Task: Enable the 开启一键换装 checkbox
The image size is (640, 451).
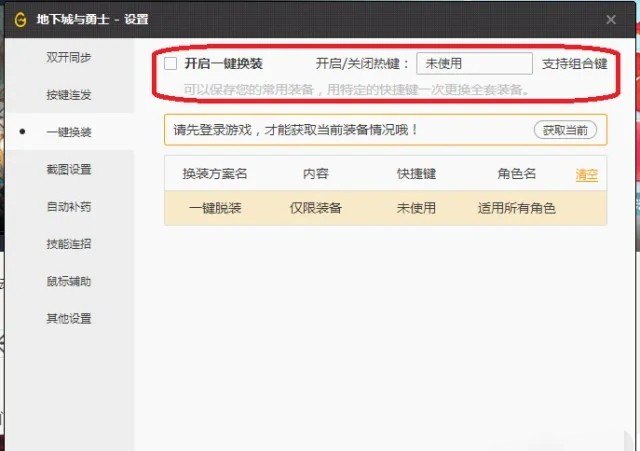Action: [x=170, y=64]
